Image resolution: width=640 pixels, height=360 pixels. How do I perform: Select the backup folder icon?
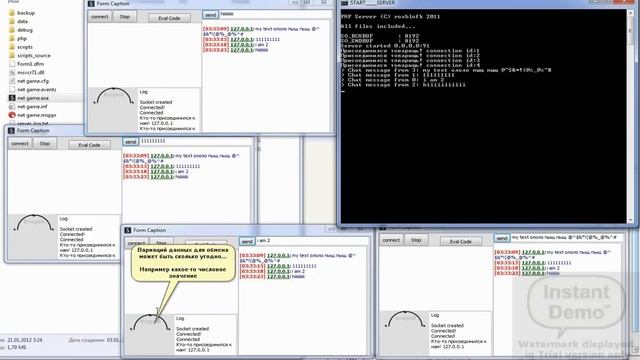coord(12,13)
